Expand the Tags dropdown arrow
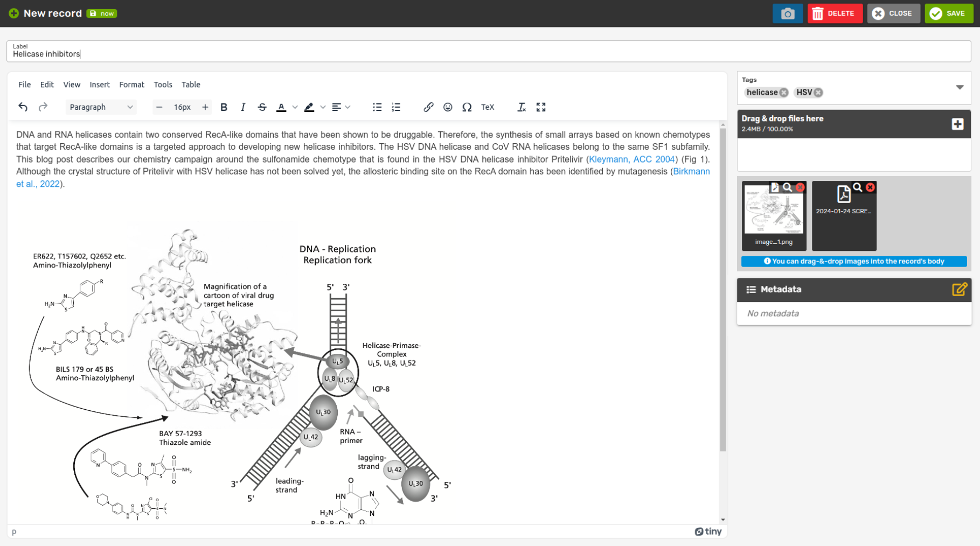The height and width of the screenshot is (546, 980). click(x=960, y=87)
